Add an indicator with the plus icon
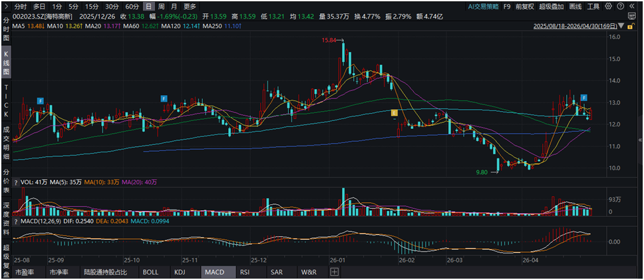 [x=335, y=272]
